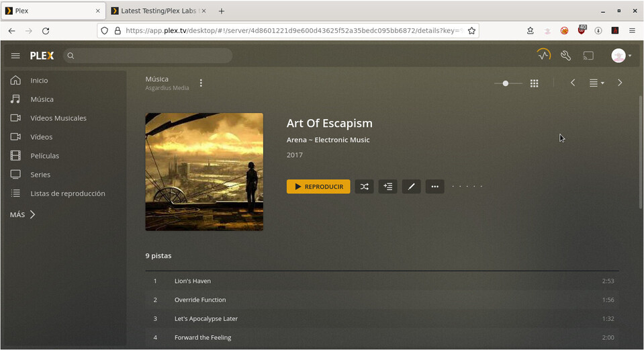Edit album metadata with pencil icon

pyautogui.click(x=411, y=187)
